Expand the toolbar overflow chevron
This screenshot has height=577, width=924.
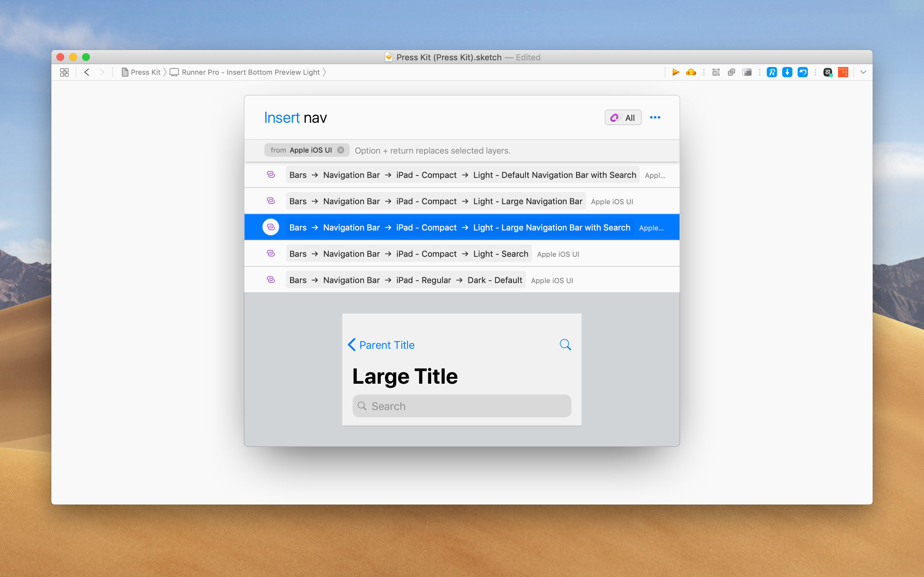[863, 72]
